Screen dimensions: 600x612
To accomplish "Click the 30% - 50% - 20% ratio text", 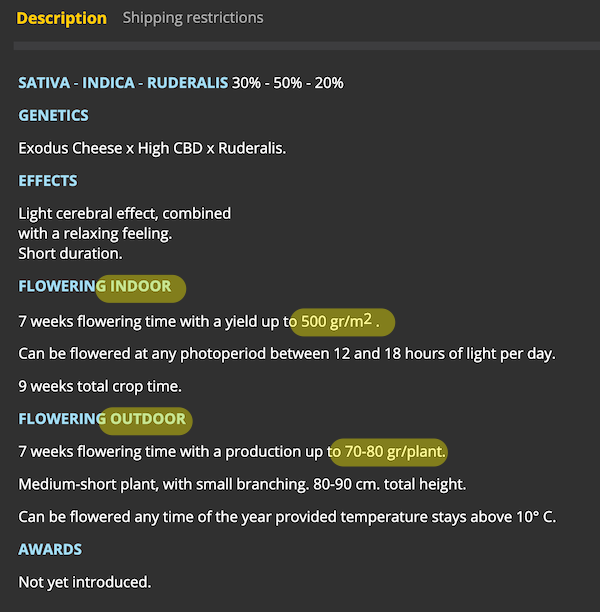I will pyautogui.click(x=288, y=83).
